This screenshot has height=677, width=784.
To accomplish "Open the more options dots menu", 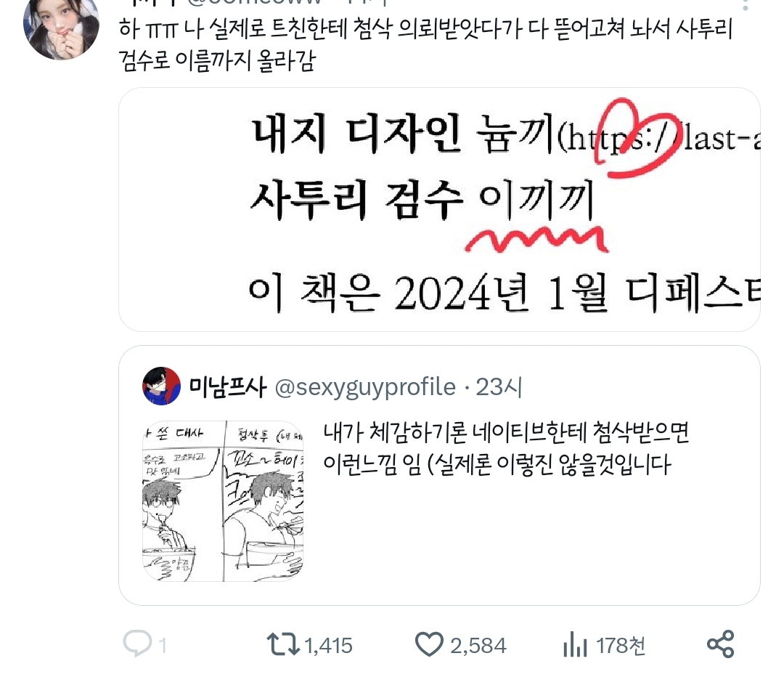I will [x=746, y=5].
